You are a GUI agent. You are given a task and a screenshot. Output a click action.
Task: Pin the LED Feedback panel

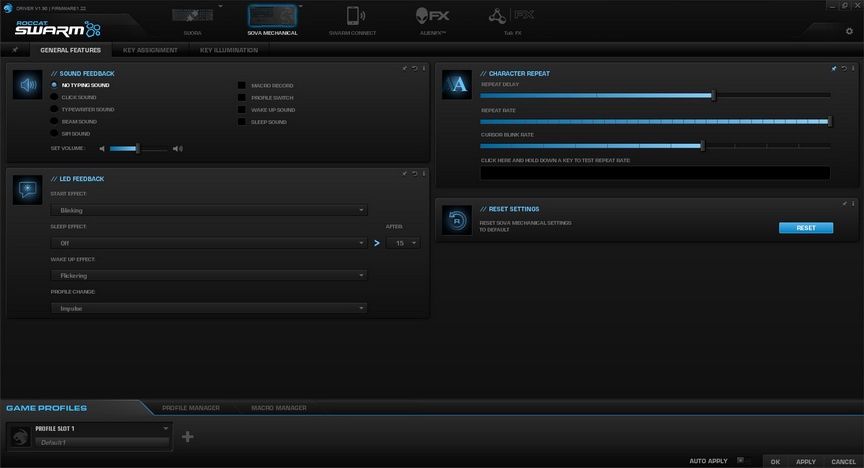coord(404,174)
